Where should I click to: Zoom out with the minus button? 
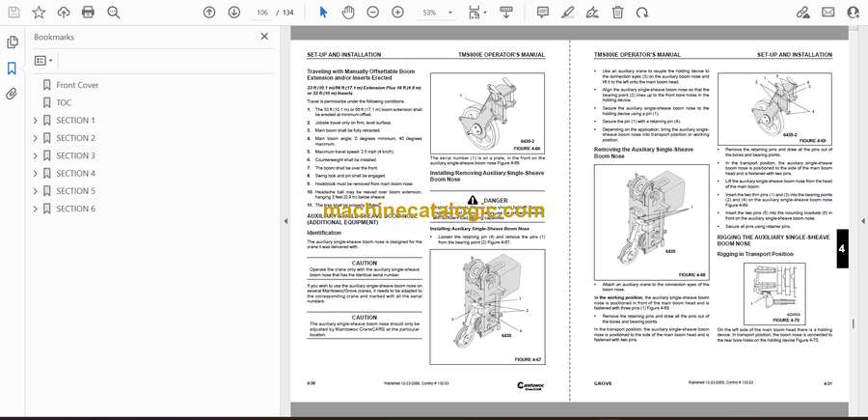pos(373,13)
